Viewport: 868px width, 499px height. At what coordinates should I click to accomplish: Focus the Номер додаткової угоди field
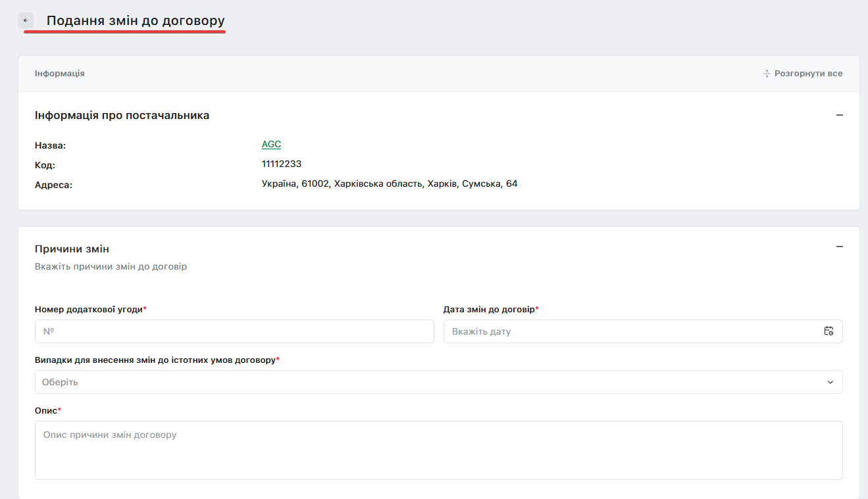tap(234, 331)
